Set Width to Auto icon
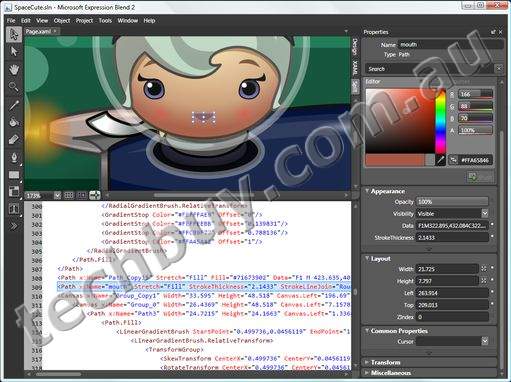 point(484,269)
